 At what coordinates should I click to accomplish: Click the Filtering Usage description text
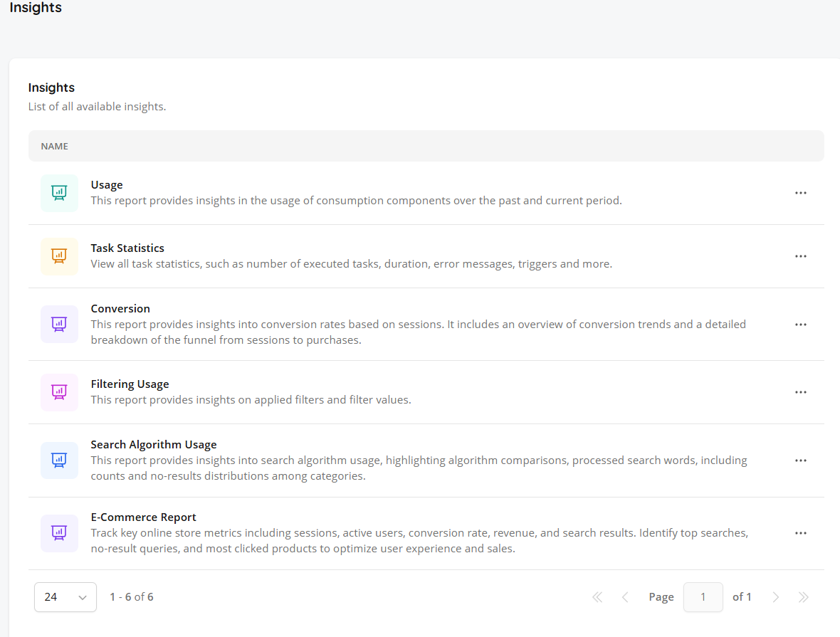(251, 400)
